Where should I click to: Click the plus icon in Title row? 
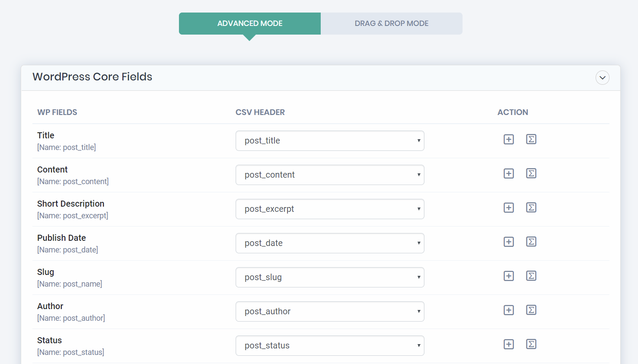point(509,139)
